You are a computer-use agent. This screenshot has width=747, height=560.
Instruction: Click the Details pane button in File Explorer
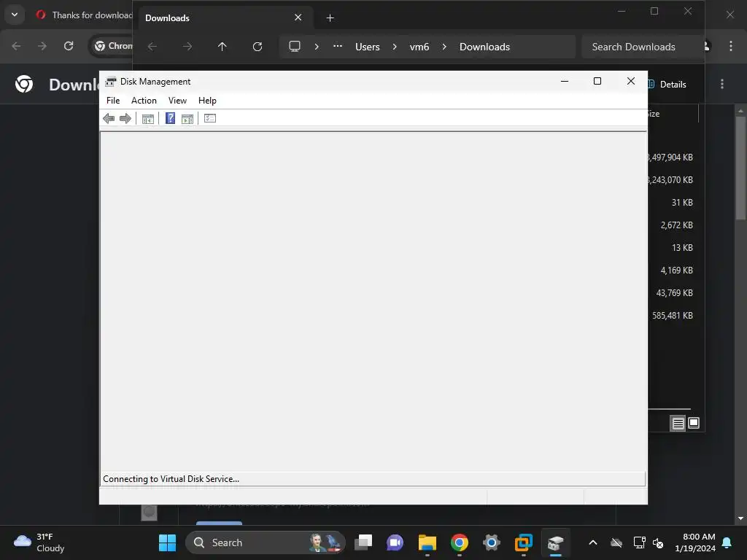(668, 85)
